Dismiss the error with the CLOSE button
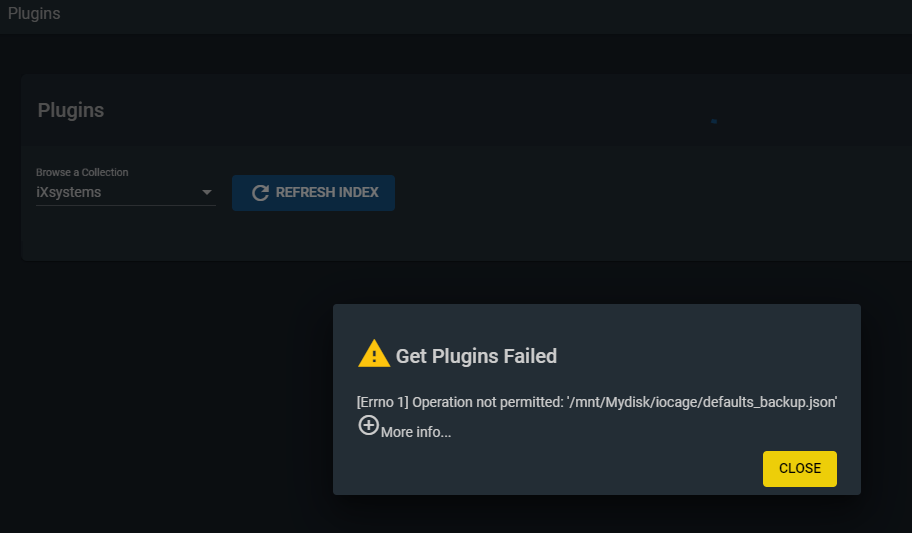The width and height of the screenshot is (912, 533). [800, 468]
